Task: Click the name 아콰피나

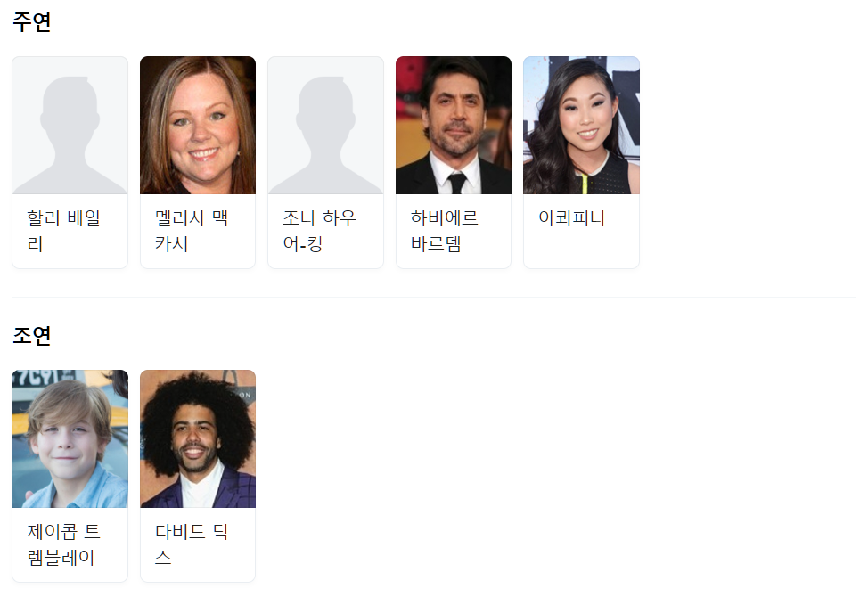Action: pos(572,218)
